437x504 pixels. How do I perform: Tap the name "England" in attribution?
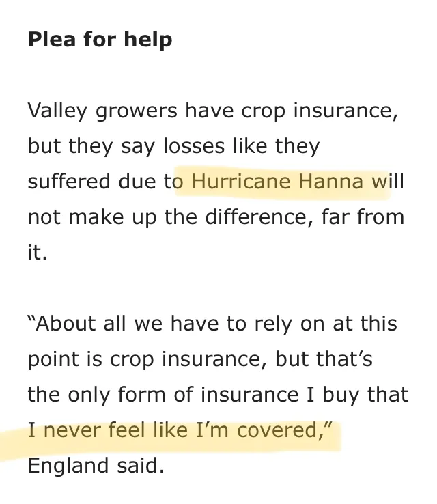(x=68, y=466)
